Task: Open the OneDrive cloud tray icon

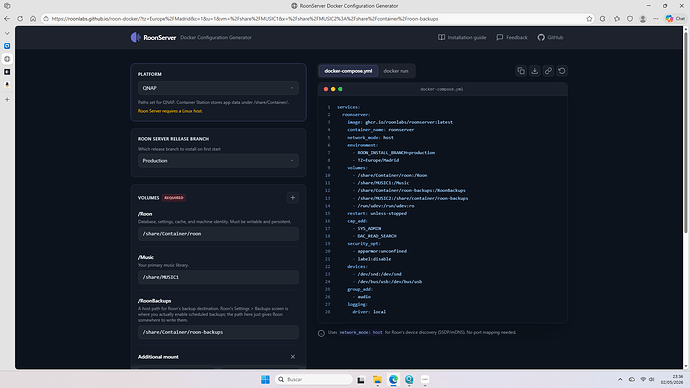Action: point(631,379)
